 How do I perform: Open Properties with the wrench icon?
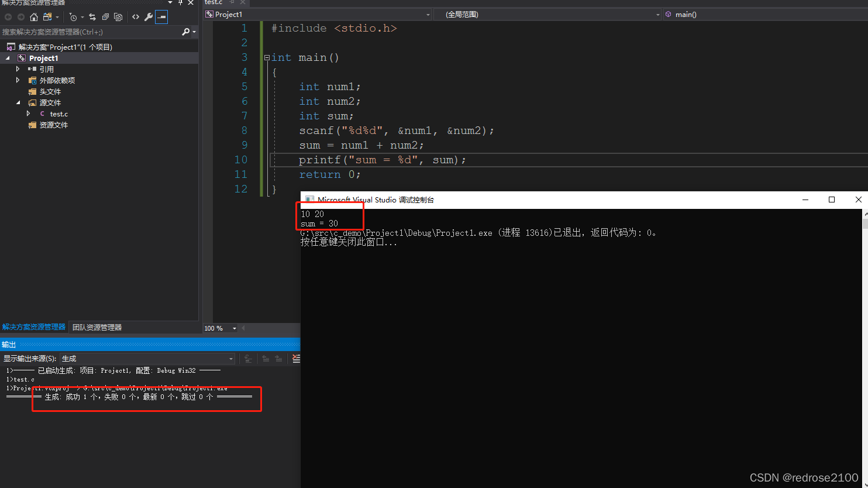[149, 17]
